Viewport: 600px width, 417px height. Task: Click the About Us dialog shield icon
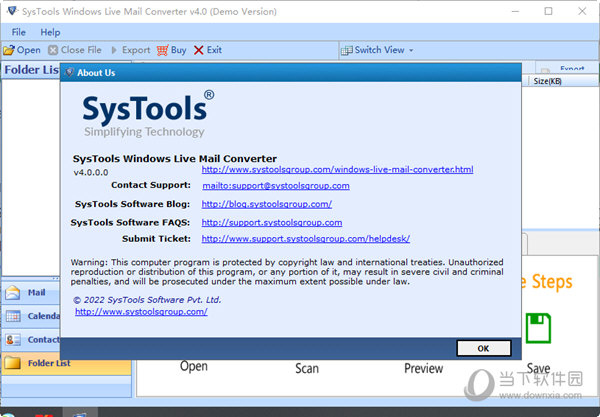click(x=69, y=72)
